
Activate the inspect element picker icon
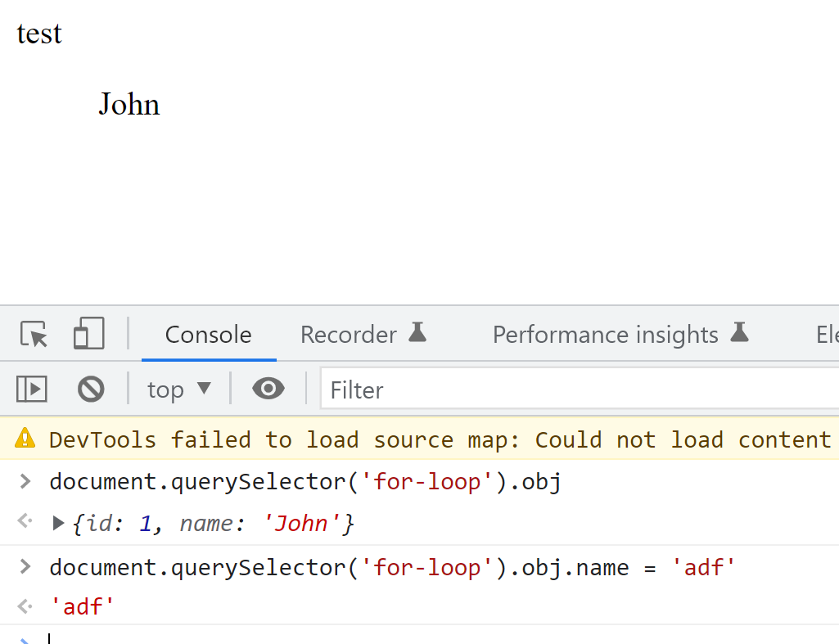pos(34,335)
